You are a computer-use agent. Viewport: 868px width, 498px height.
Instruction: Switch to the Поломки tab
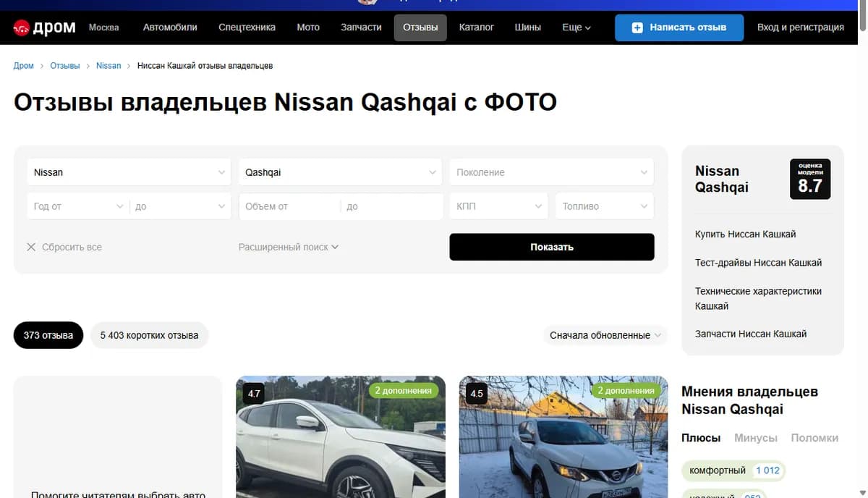click(814, 438)
